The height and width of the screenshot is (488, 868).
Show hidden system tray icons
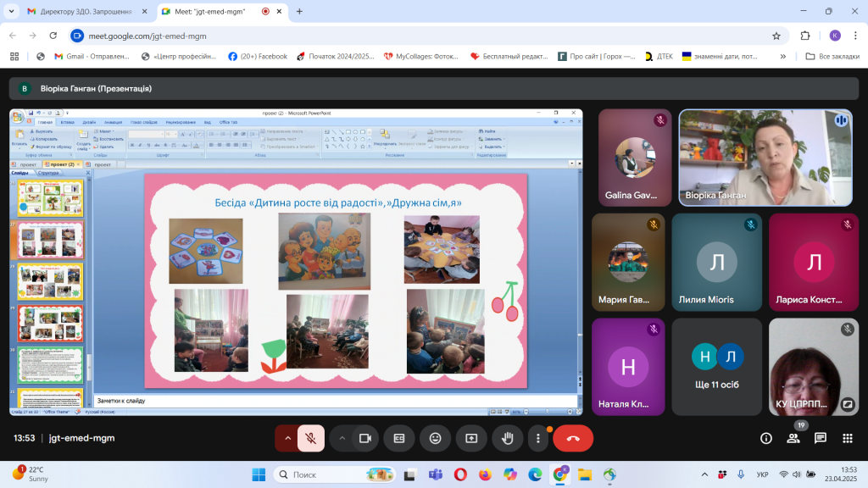704,474
